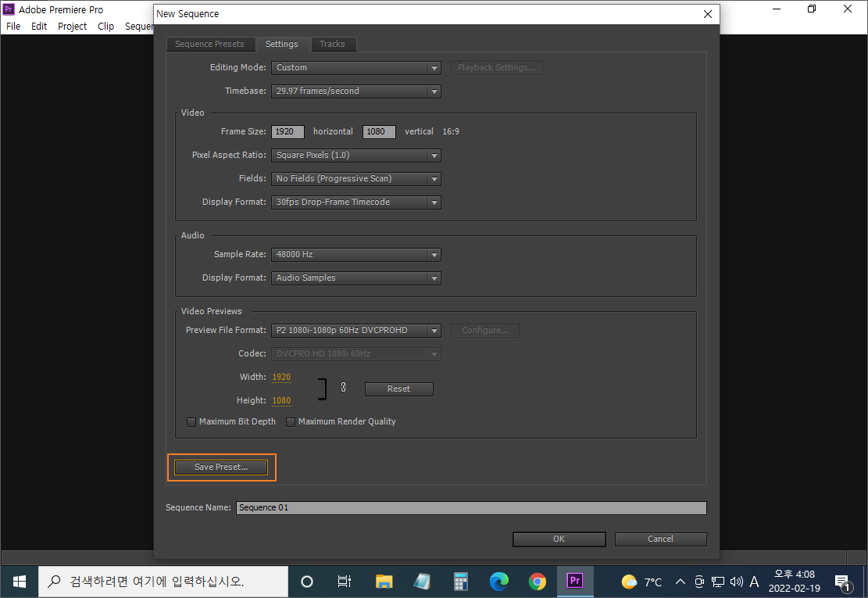This screenshot has height=598, width=868.
Task: Click the Adobe Premiere Pro title bar logo
Action: pyautogui.click(x=9, y=9)
